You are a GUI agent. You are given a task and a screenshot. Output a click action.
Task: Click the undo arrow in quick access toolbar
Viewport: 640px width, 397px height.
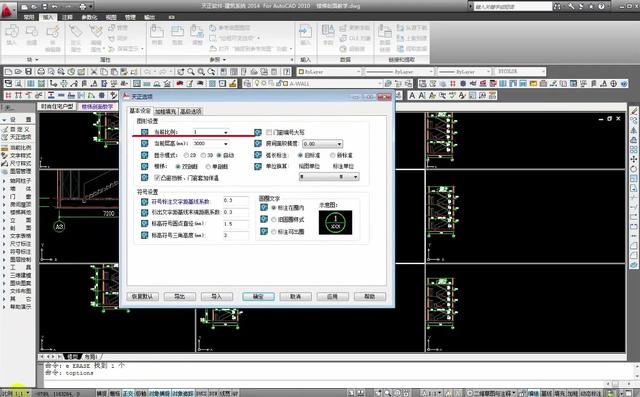pos(55,7)
